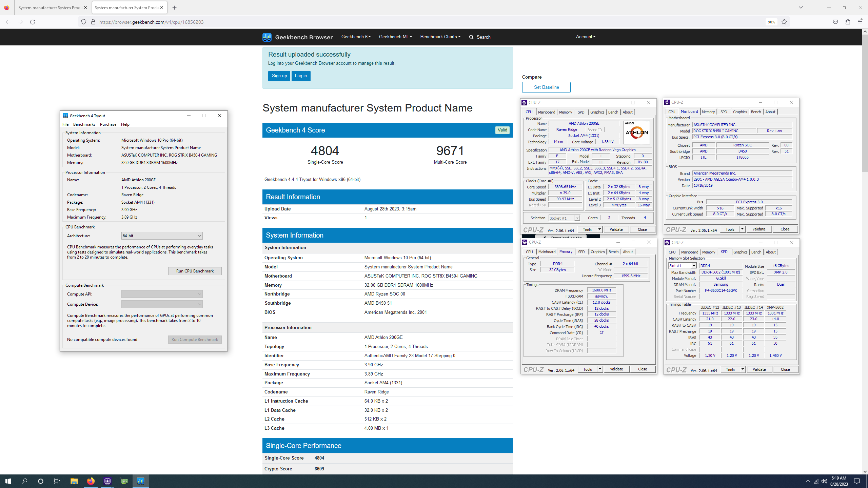The image size is (868, 488).
Task: Open the tracking protection shield icon
Action: point(84,22)
